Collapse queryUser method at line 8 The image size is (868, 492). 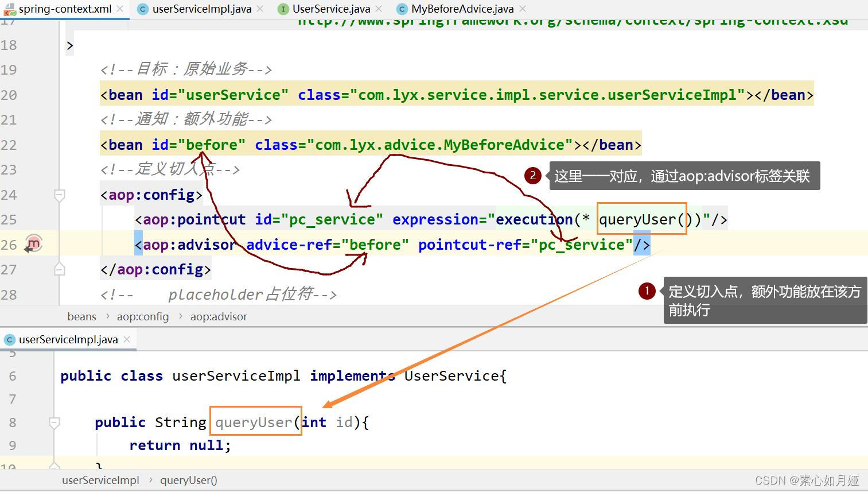55,423
